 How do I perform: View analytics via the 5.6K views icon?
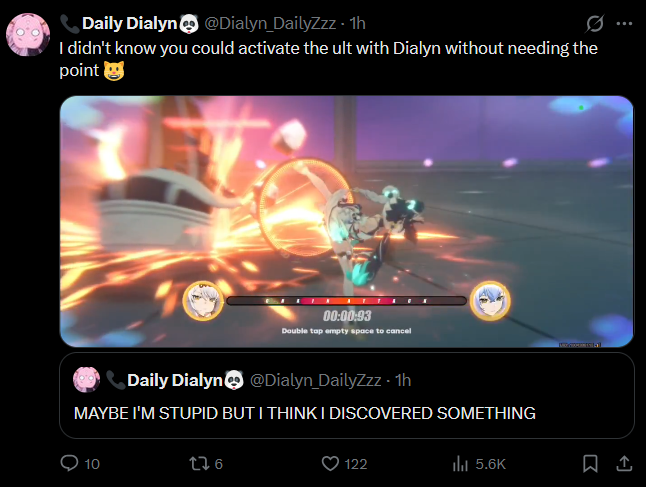[x=460, y=464]
